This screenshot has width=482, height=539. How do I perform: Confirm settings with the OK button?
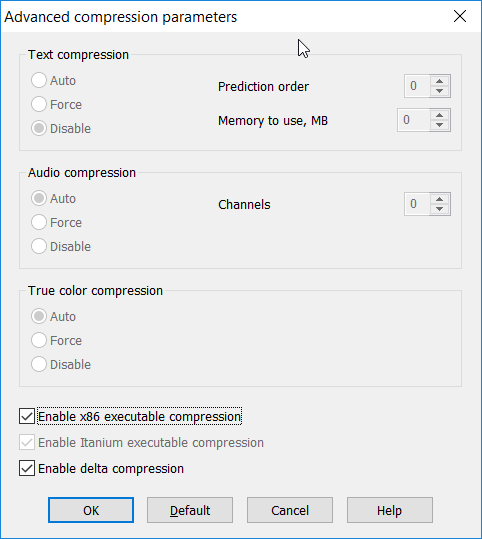tap(91, 510)
